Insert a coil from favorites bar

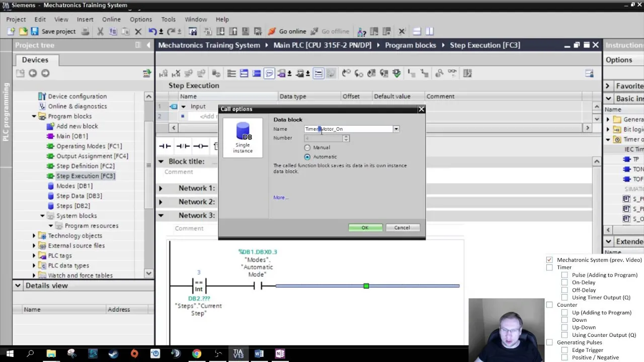201,146
